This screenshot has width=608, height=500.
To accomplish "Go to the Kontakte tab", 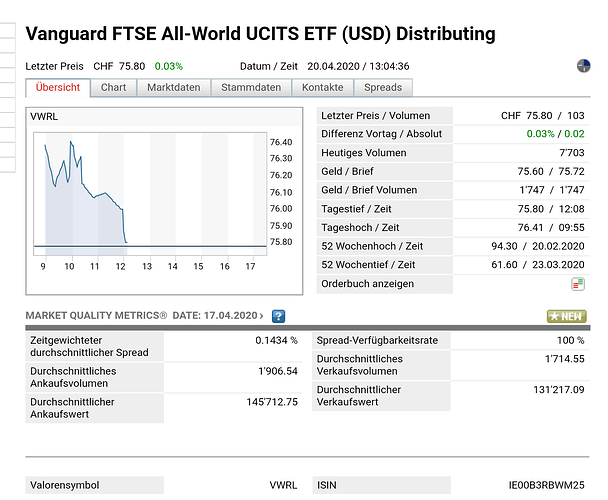I will point(323,88).
